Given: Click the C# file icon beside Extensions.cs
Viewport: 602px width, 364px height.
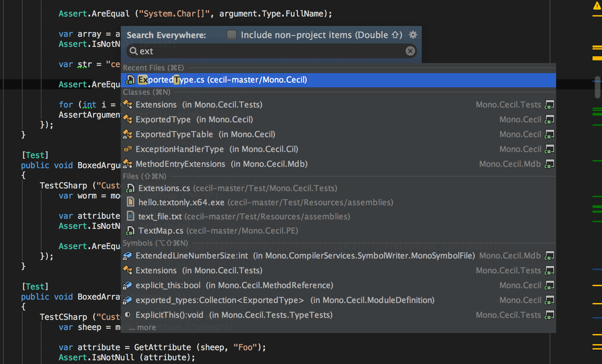Looking at the screenshot, I should click(130, 188).
